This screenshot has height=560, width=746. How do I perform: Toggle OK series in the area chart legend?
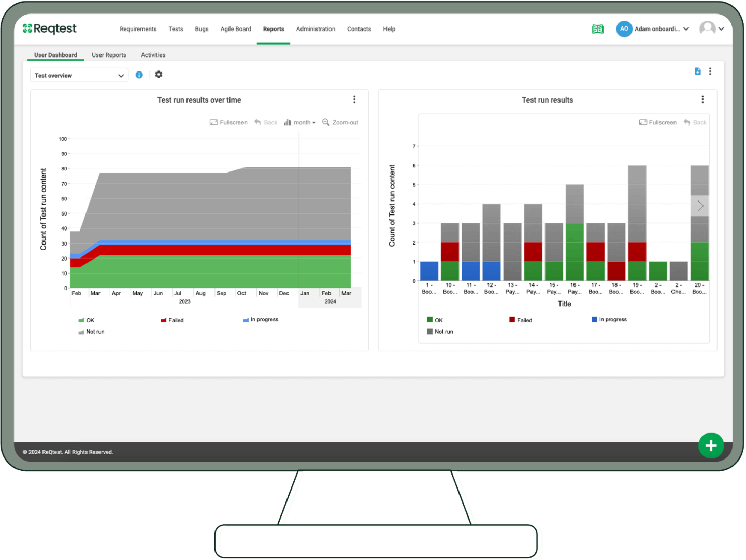[87, 320]
